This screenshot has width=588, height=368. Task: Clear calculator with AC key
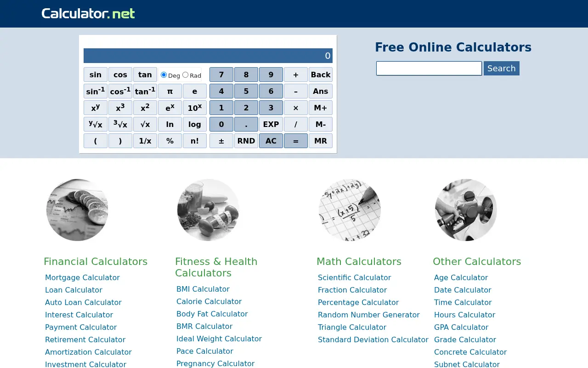[x=271, y=141]
